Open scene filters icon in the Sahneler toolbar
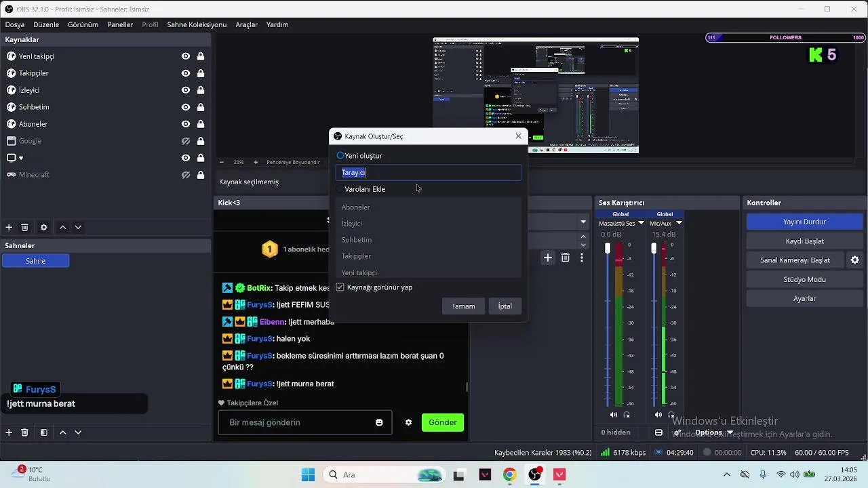Screen dimensions: 868x488 (44, 432)
